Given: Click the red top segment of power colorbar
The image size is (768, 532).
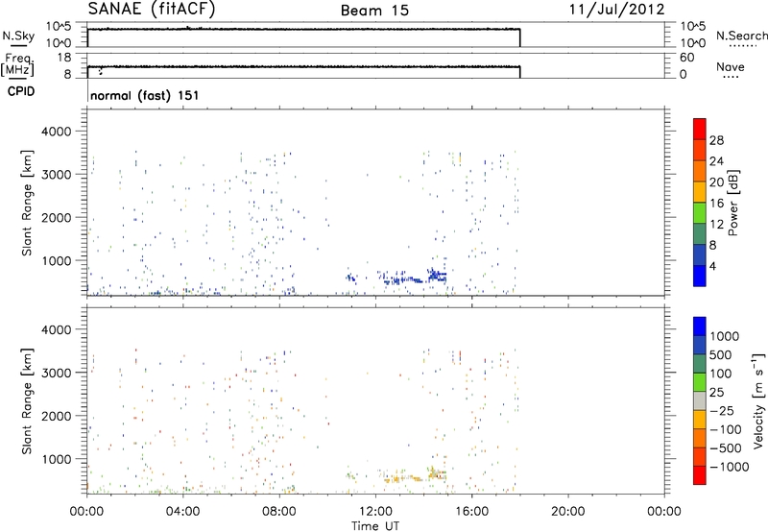Looking at the screenshot, I should 700,129.
